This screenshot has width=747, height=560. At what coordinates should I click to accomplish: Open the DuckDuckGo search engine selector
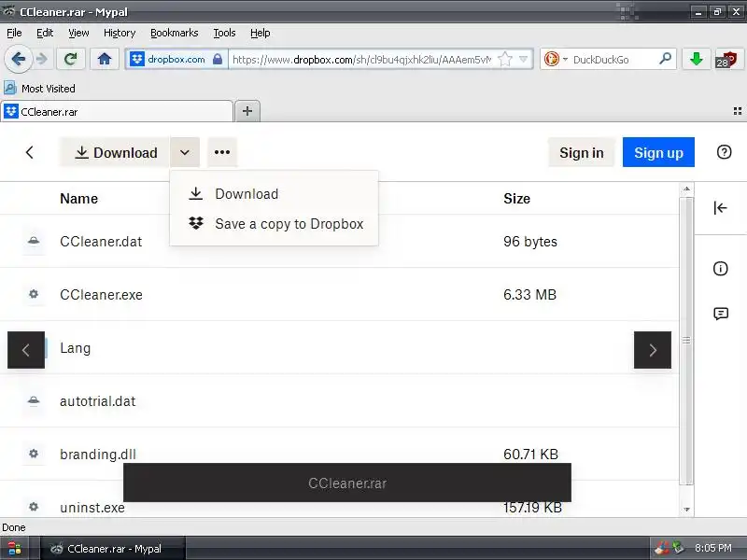pos(556,60)
